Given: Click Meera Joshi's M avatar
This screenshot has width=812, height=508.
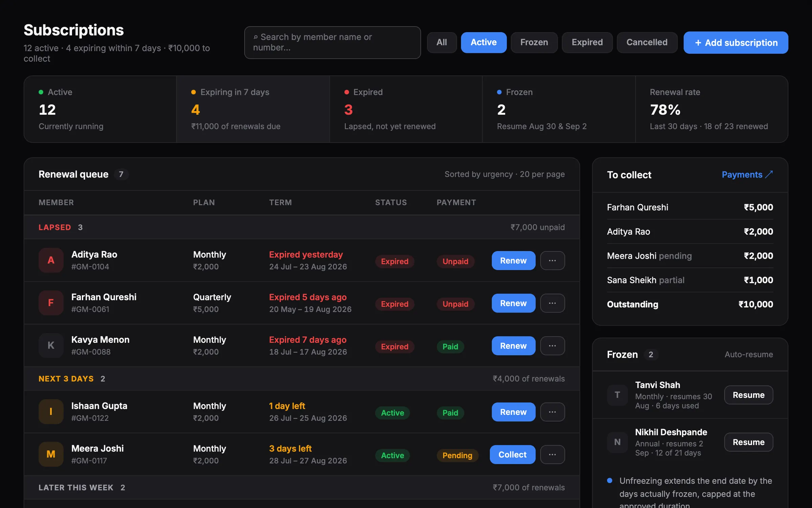Looking at the screenshot, I should pos(51,454).
